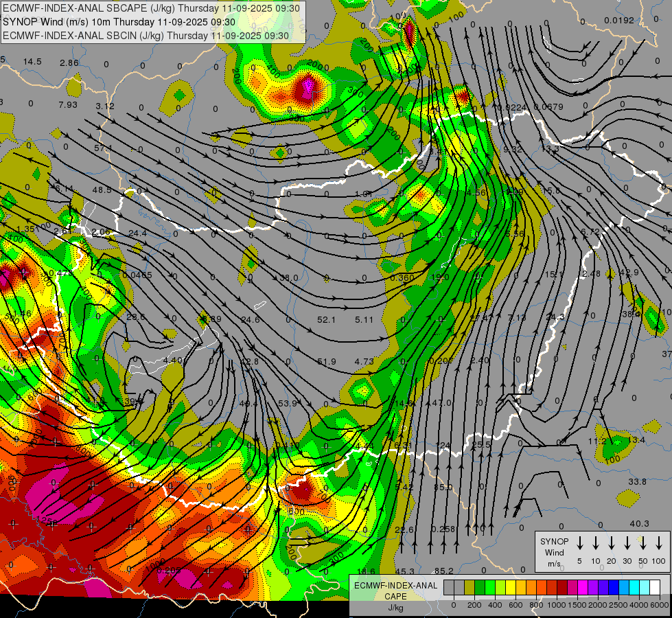Click the 'ECMWF-INDEX-ANAL CAPE' legend label

coord(395,591)
